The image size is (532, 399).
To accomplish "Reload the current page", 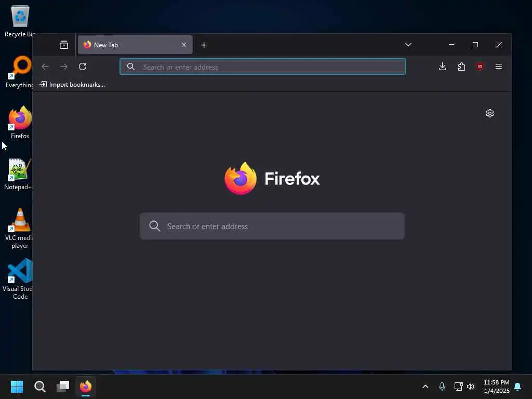I will [x=83, y=66].
